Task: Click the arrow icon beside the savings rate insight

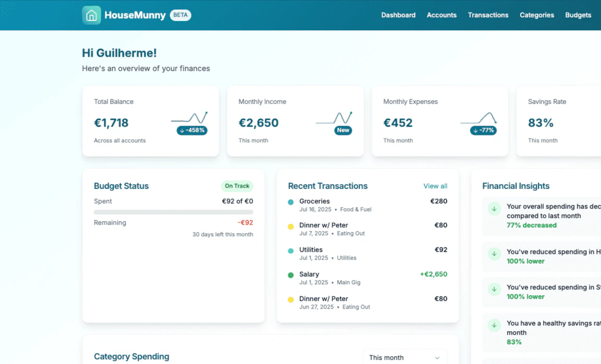Action: [494, 325]
